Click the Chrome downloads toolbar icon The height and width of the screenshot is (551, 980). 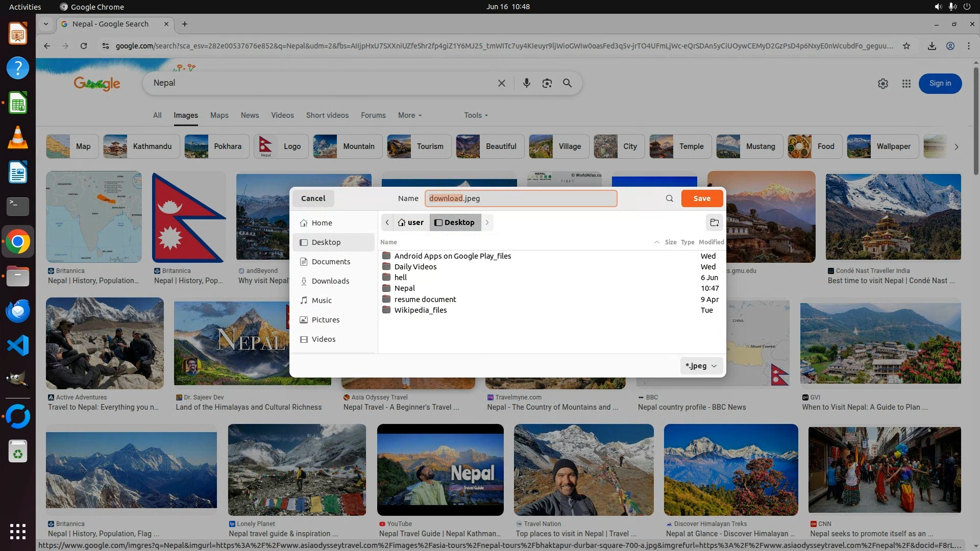click(x=932, y=46)
